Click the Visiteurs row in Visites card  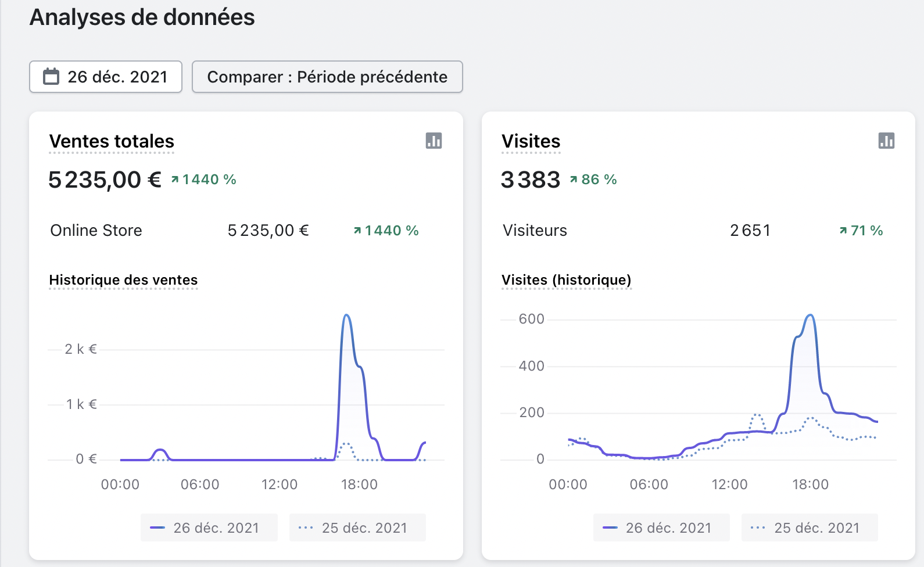535,231
